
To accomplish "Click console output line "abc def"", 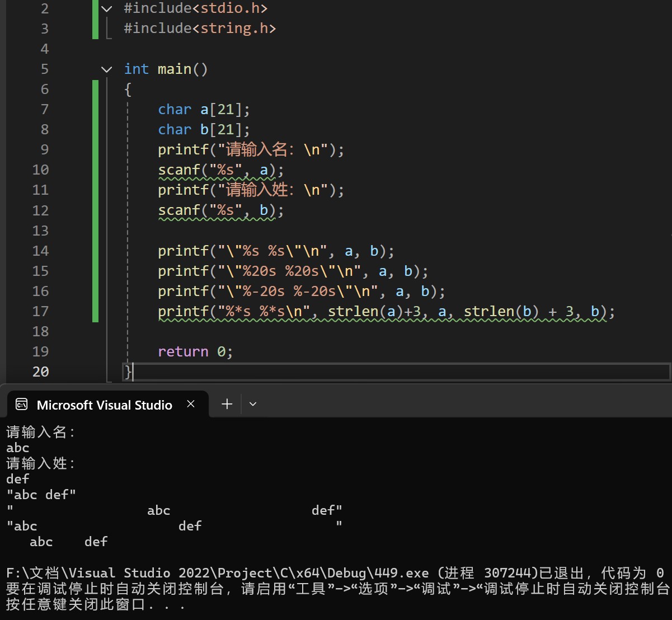I will click(x=41, y=495).
